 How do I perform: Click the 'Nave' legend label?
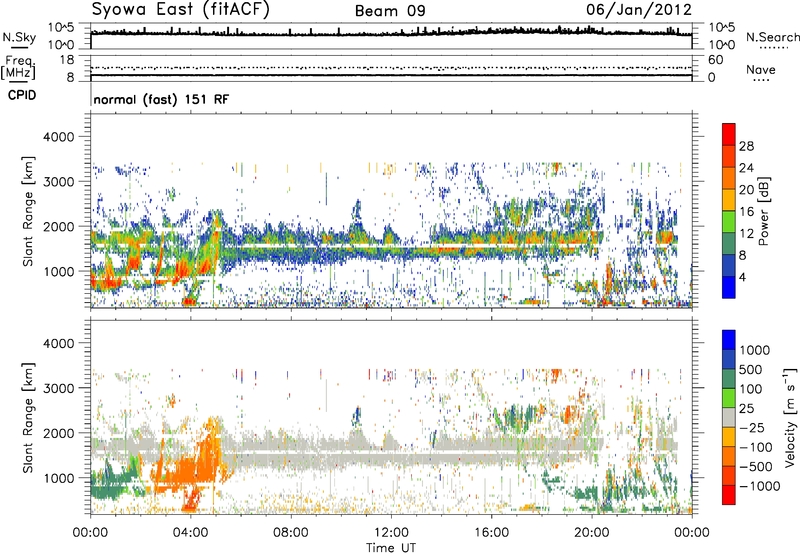pyautogui.click(x=761, y=69)
